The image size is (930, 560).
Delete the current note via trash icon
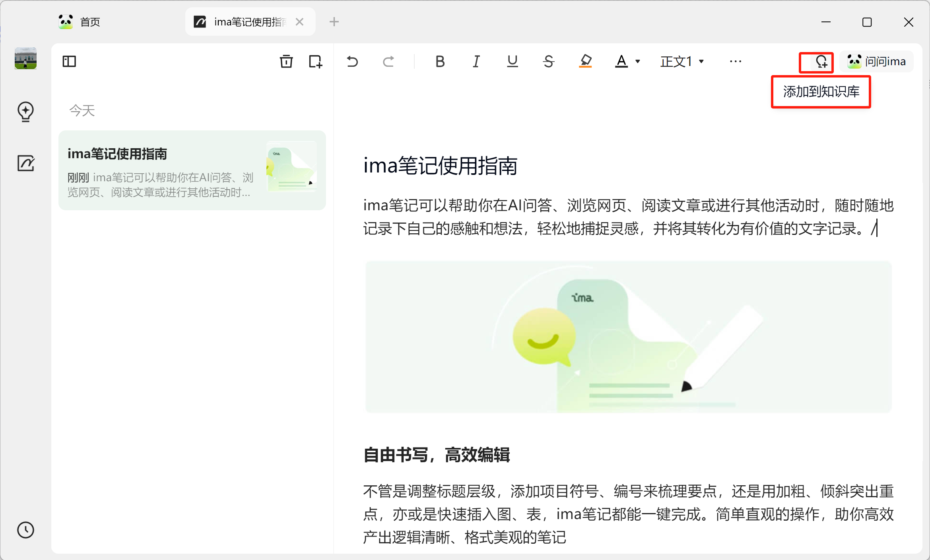286,62
